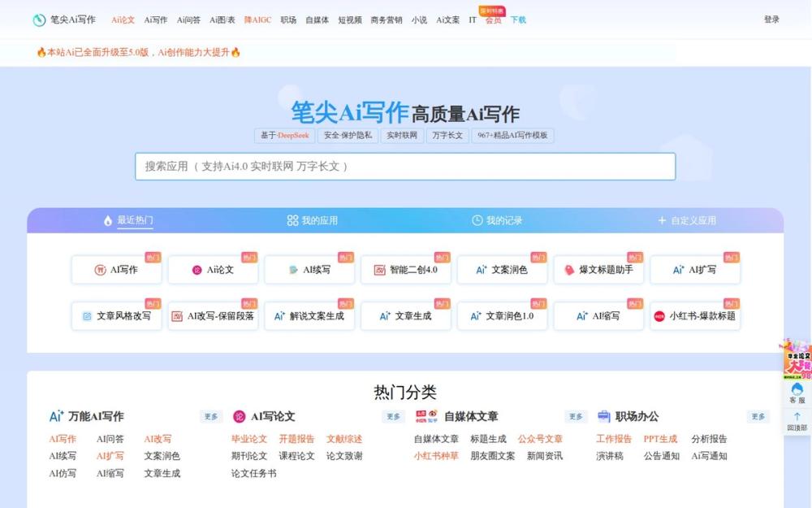812x508 pixels.
Task: Open the 公告通知 link
Action: [661, 456]
